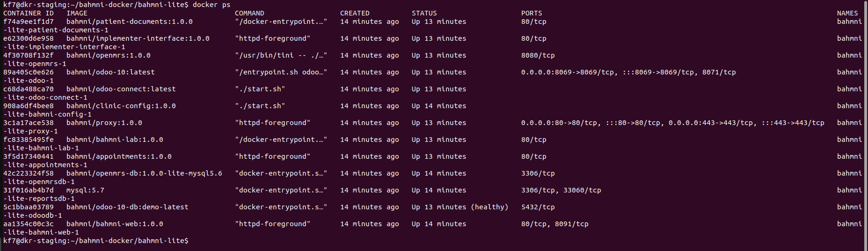Select bahmni/bahmni-web:1.0.0 image name
Image resolution: width=868 pixels, height=251 pixels.
click(x=115, y=224)
